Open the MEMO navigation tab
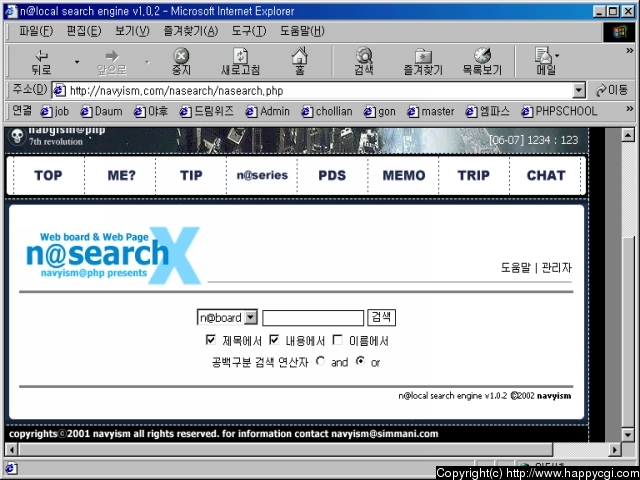This screenshot has width=640, height=480. coord(404,176)
